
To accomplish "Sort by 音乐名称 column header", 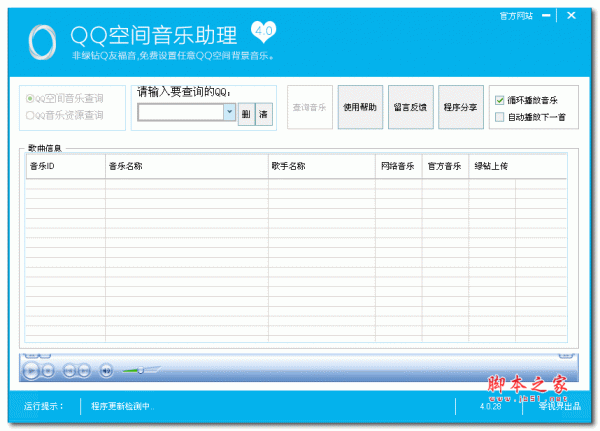I will click(x=187, y=166).
